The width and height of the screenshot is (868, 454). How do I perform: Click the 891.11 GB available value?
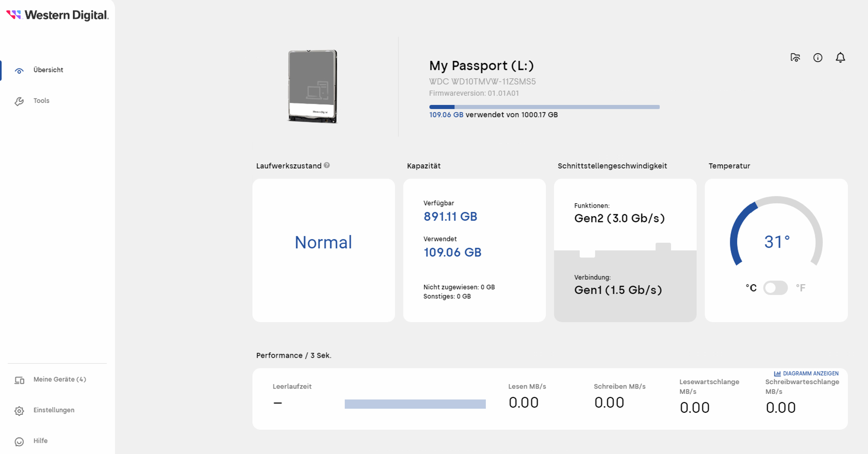coord(450,216)
